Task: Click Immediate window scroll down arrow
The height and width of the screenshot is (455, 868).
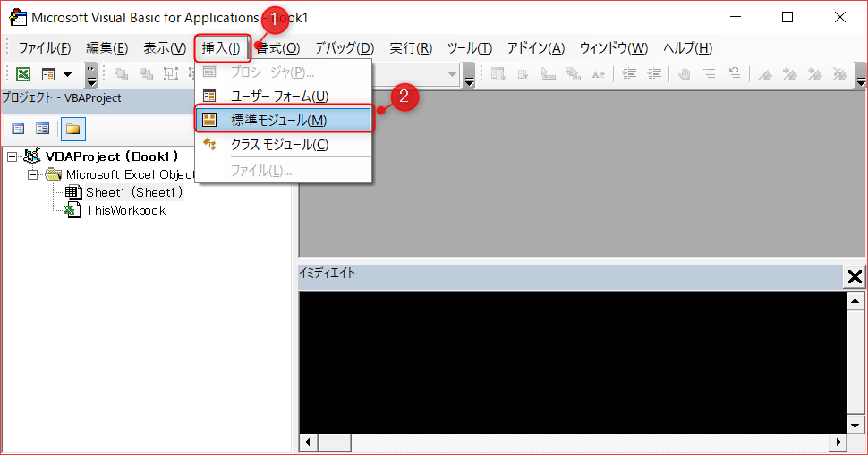Action: click(x=855, y=426)
